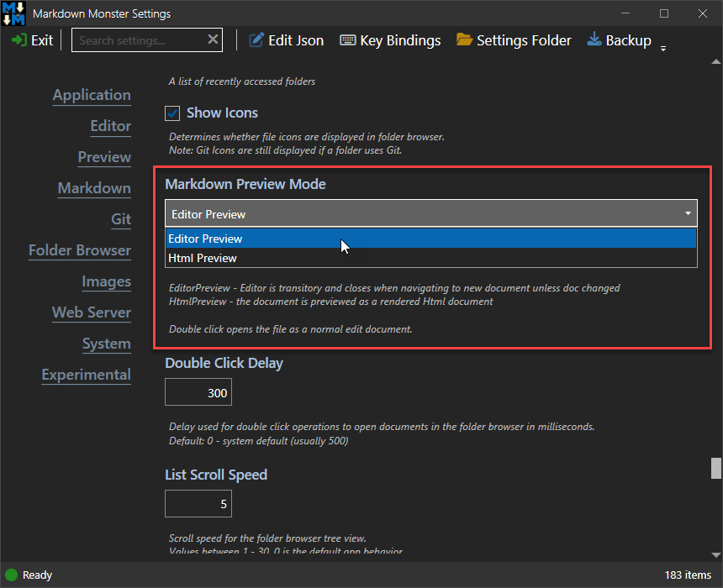Click the Key Bindings button label

point(400,40)
